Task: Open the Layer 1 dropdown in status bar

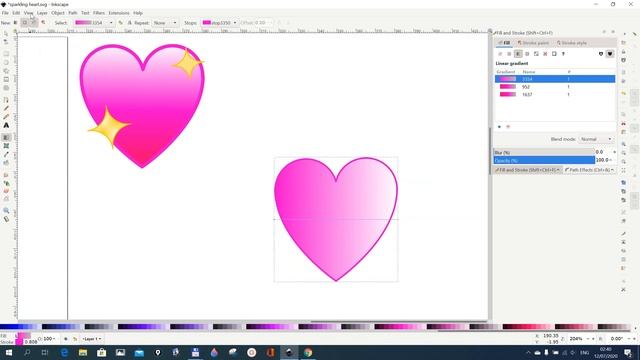Action: click(x=91, y=339)
